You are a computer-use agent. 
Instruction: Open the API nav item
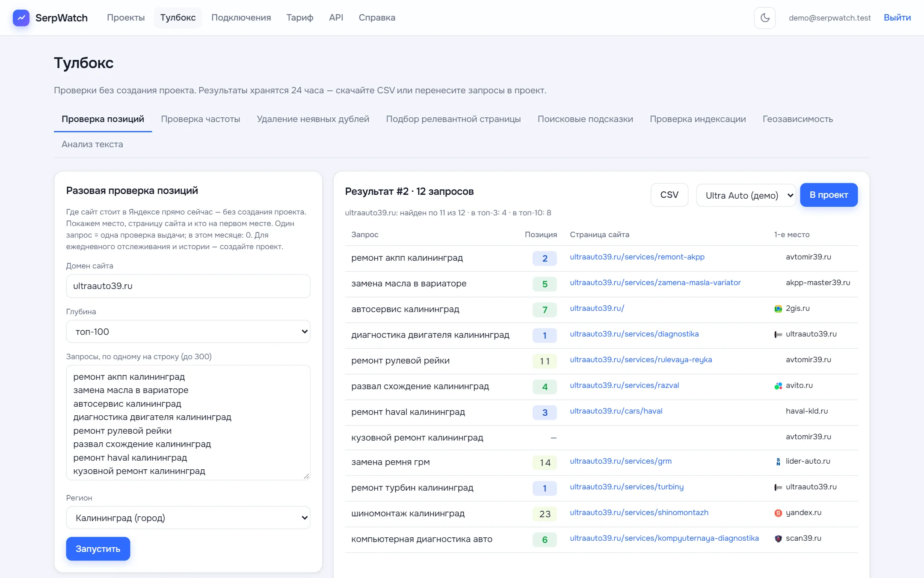pyautogui.click(x=336, y=18)
